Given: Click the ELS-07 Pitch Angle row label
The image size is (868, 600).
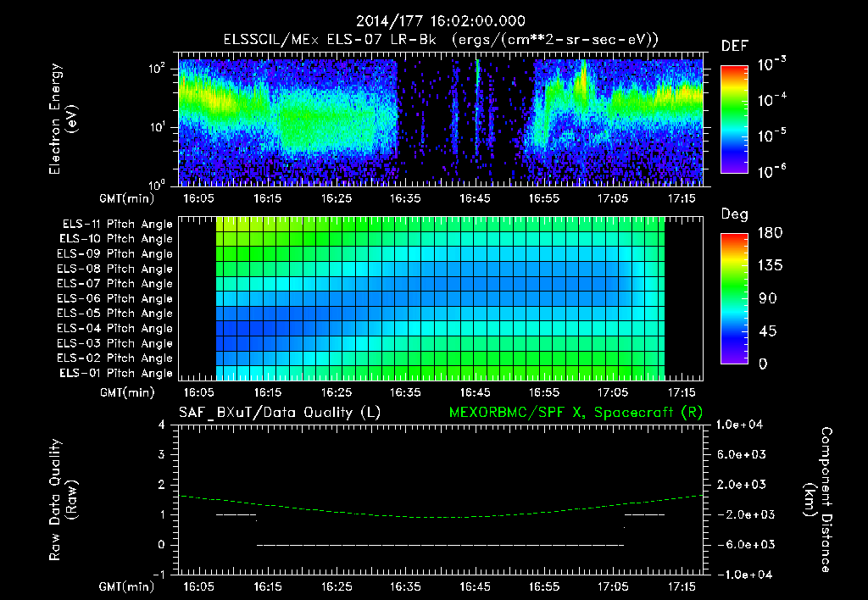Looking at the screenshot, I should (115, 284).
